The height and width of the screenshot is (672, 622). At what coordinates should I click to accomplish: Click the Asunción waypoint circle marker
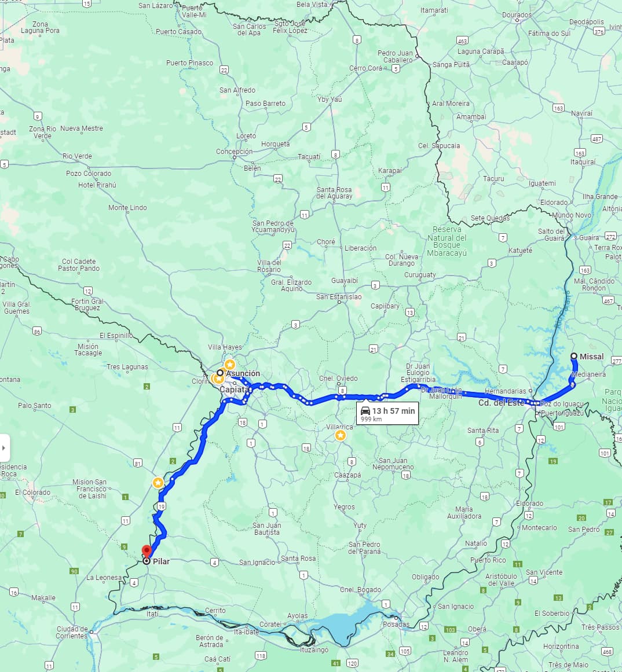tap(220, 373)
